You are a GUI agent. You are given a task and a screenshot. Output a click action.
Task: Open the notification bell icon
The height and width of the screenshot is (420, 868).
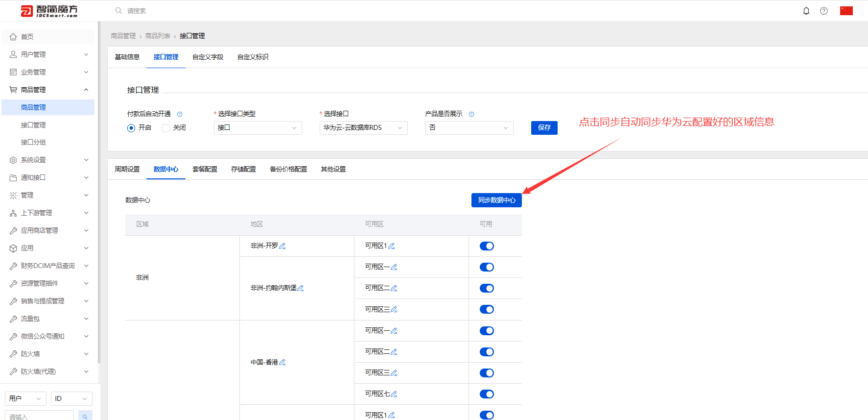(x=806, y=11)
